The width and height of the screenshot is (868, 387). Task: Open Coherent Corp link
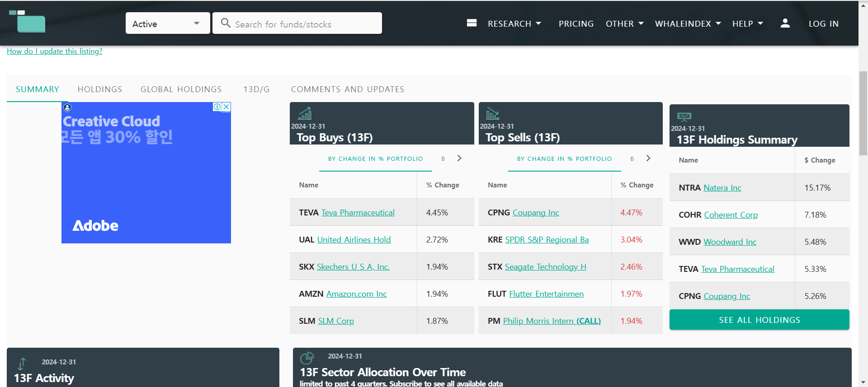click(731, 214)
